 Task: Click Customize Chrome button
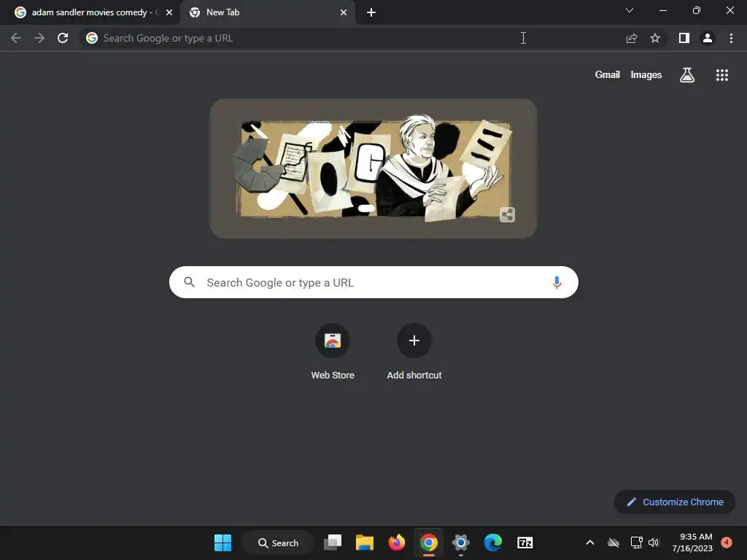pyautogui.click(x=675, y=502)
